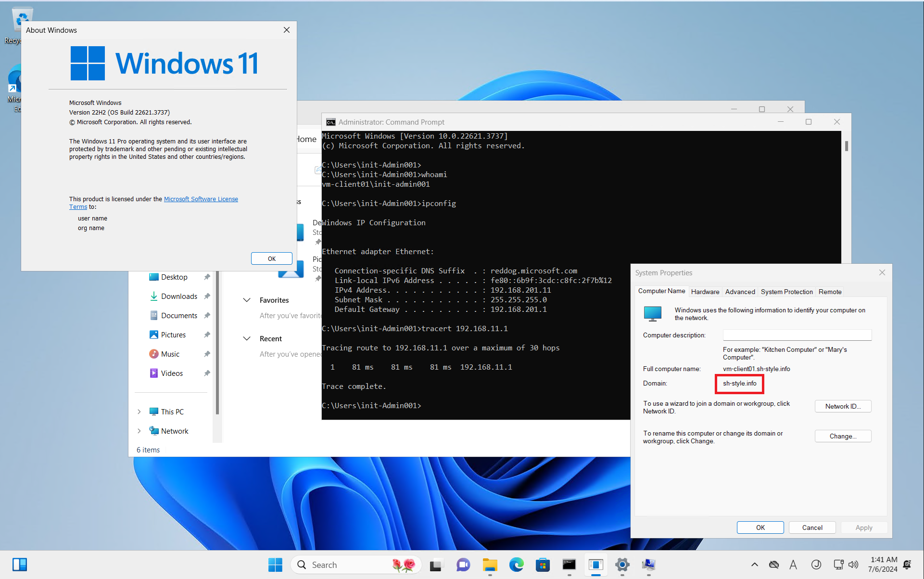This screenshot has height=579, width=924.
Task: Open Microsoft Store taskbar icon
Action: (x=543, y=565)
